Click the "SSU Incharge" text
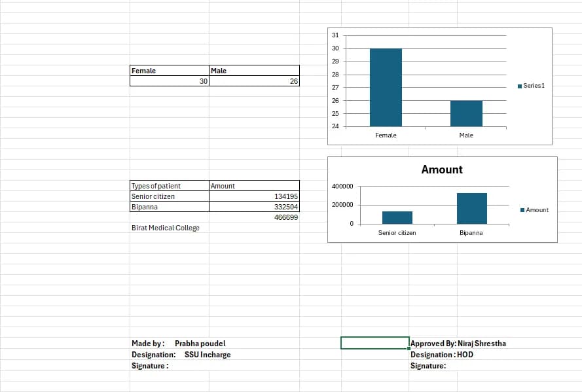582x392 pixels. [x=208, y=355]
